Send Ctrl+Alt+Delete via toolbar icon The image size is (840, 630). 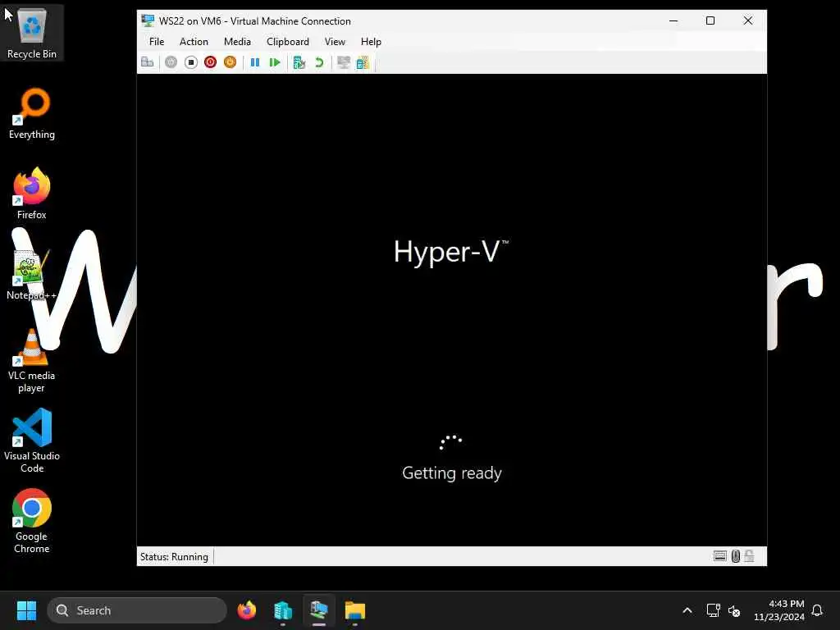[x=148, y=62]
